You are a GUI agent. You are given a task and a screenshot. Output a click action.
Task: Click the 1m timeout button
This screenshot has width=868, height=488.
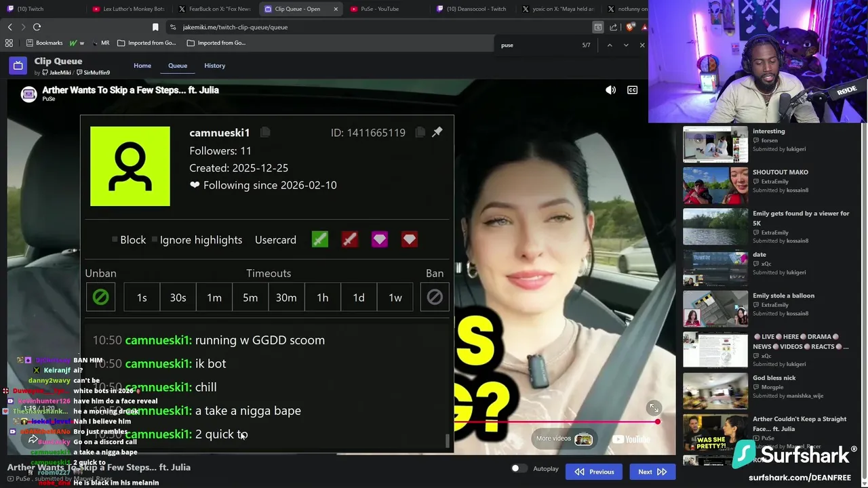click(x=214, y=298)
